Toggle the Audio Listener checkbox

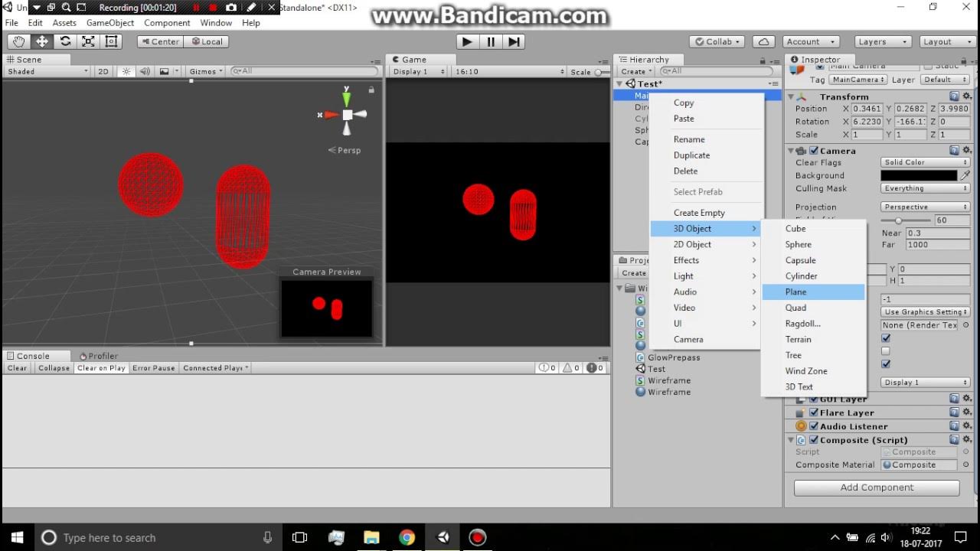814,426
